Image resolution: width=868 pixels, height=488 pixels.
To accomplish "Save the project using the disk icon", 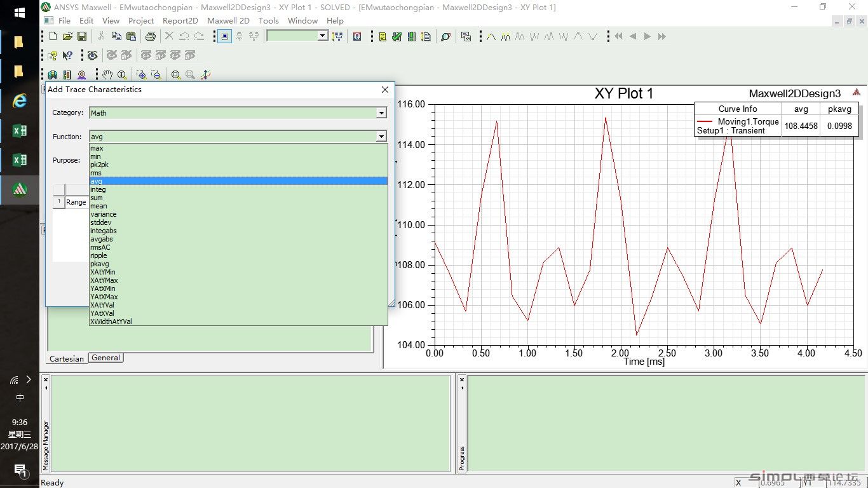I will pos(82,36).
